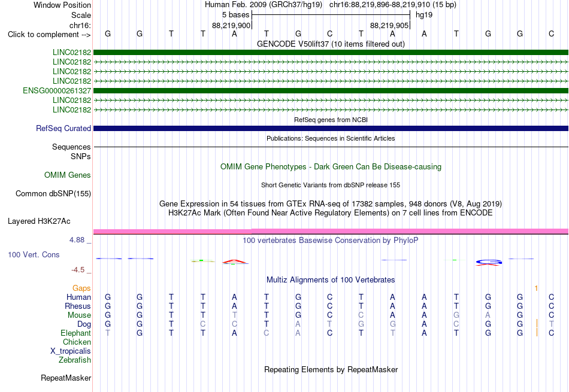Click the 'RepeatMasker' track label
Screen dimensions: 569x392
(x=66, y=378)
